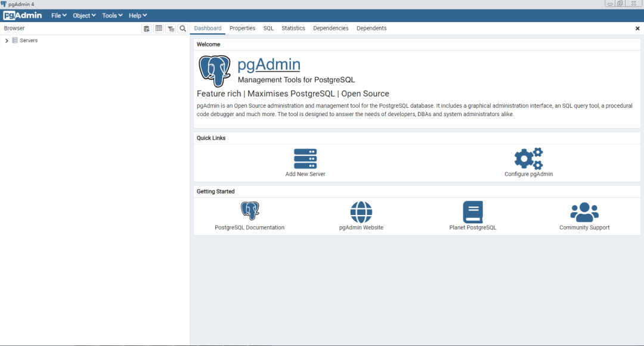This screenshot has width=644, height=346.
Task: Switch to the Dashboard tab
Action: tap(208, 28)
